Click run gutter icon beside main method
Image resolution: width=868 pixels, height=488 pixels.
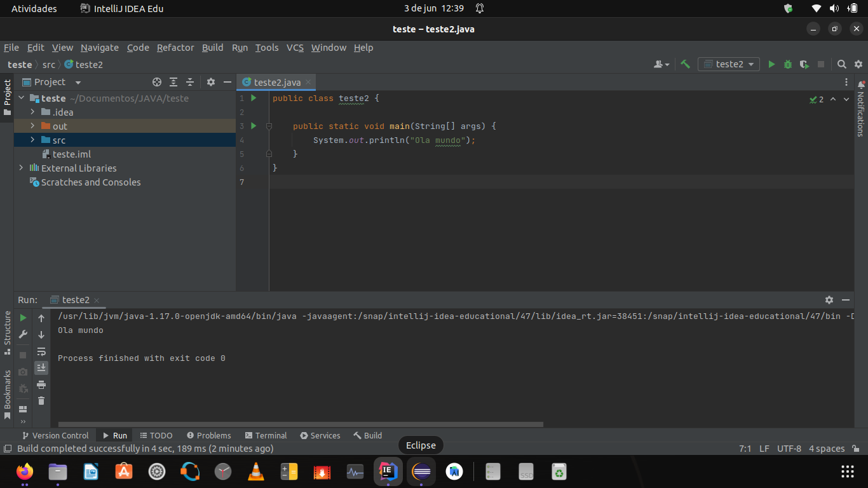point(254,126)
